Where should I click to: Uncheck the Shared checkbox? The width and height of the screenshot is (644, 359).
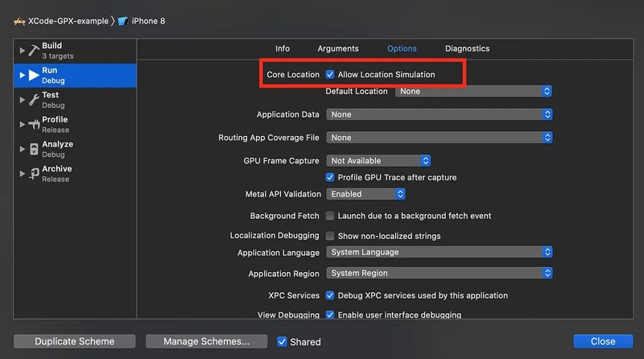[x=282, y=341]
